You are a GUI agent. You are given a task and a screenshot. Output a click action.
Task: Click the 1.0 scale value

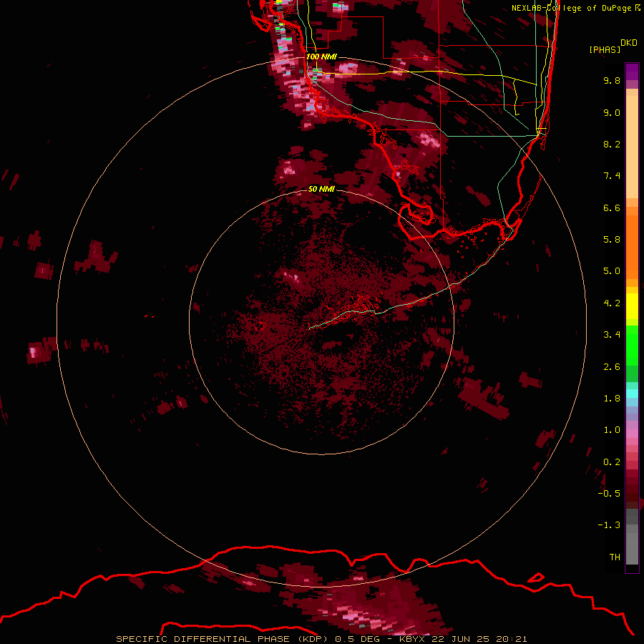(612, 430)
